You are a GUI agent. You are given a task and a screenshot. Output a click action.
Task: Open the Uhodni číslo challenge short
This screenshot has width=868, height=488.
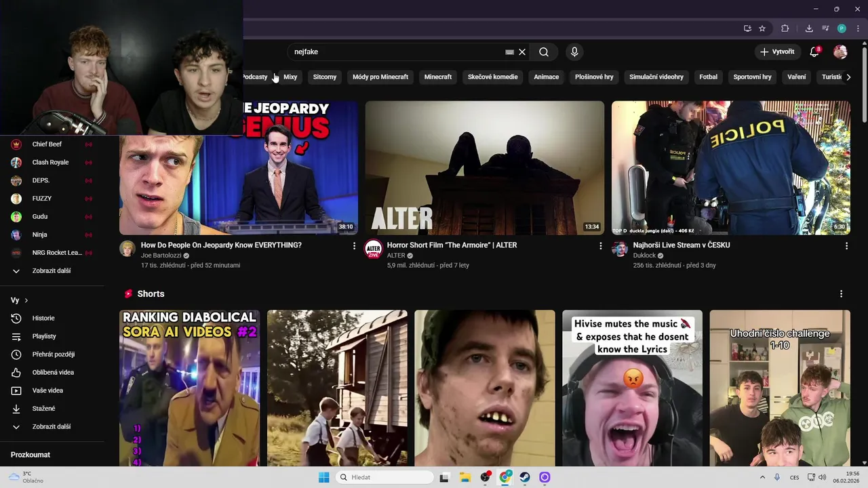780,388
